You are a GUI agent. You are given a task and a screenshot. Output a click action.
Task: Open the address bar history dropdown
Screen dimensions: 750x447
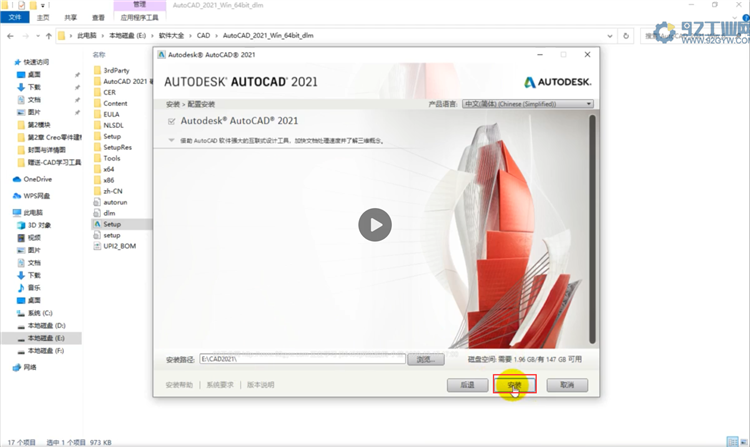(610, 36)
